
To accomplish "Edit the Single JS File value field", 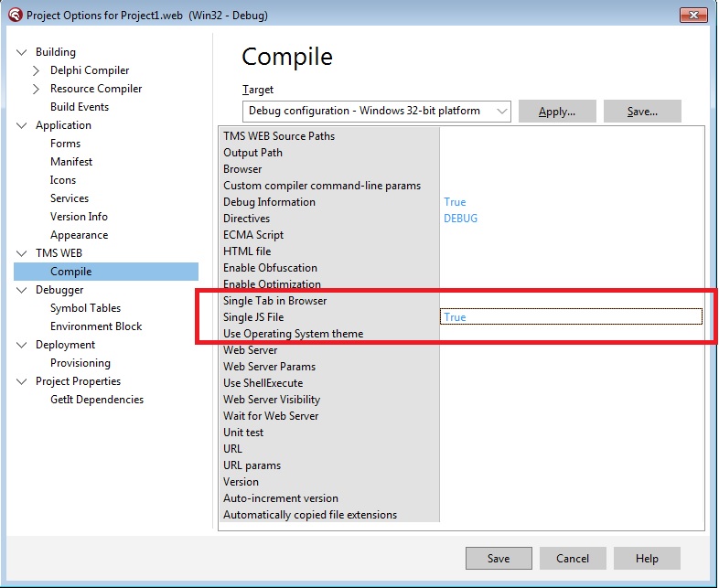I will 571,317.
